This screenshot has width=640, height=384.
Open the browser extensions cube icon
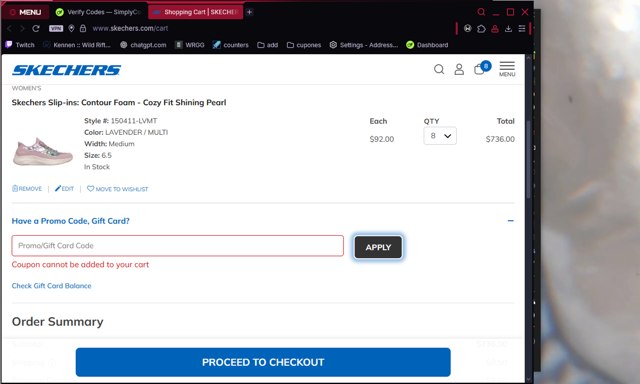pyautogui.click(x=481, y=28)
